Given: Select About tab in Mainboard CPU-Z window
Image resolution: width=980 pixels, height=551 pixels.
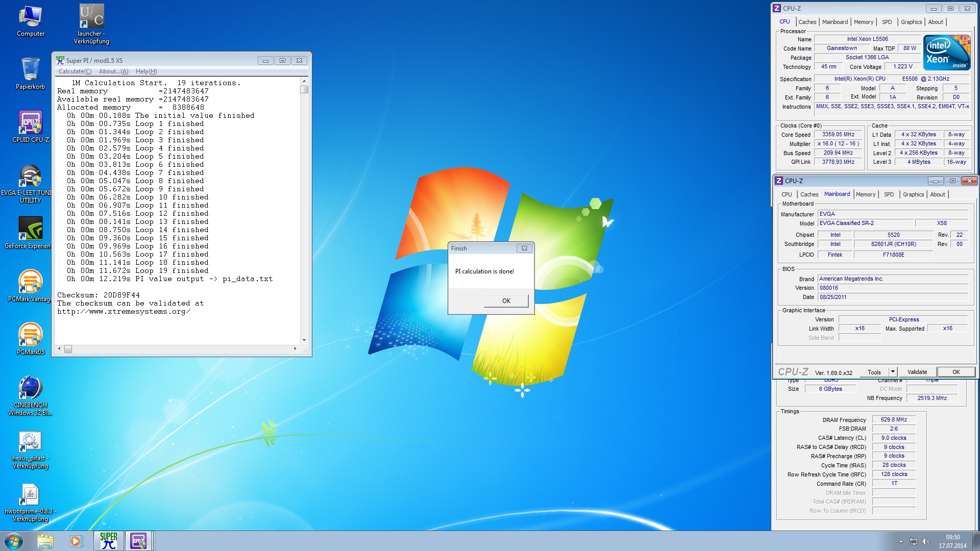Looking at the screenshot, I should click(938, 194).
